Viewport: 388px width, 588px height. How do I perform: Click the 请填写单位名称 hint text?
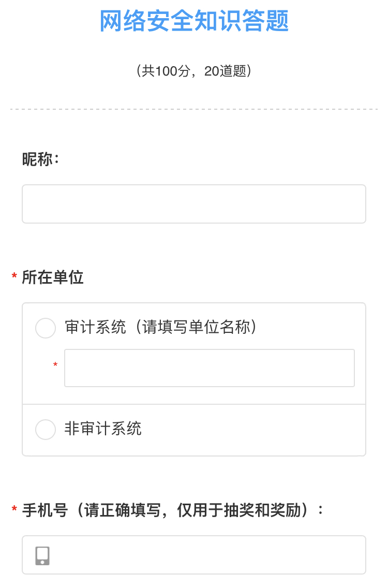coord(197,328)
